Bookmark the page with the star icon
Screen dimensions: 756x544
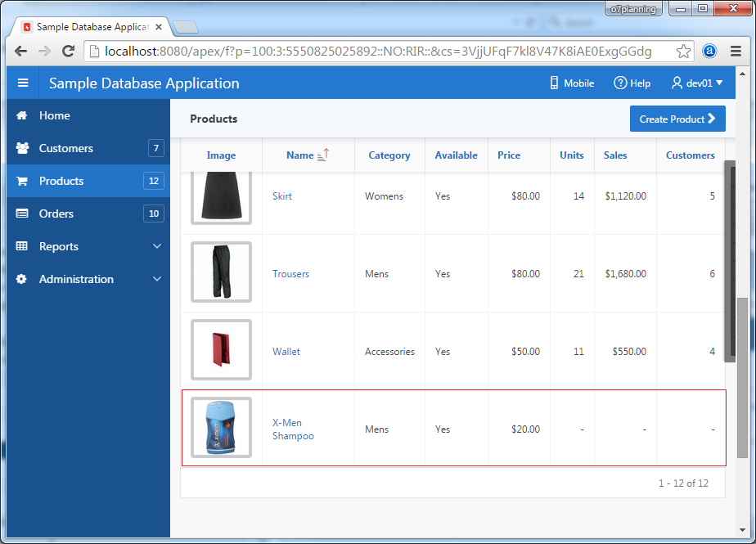(683, 51)
